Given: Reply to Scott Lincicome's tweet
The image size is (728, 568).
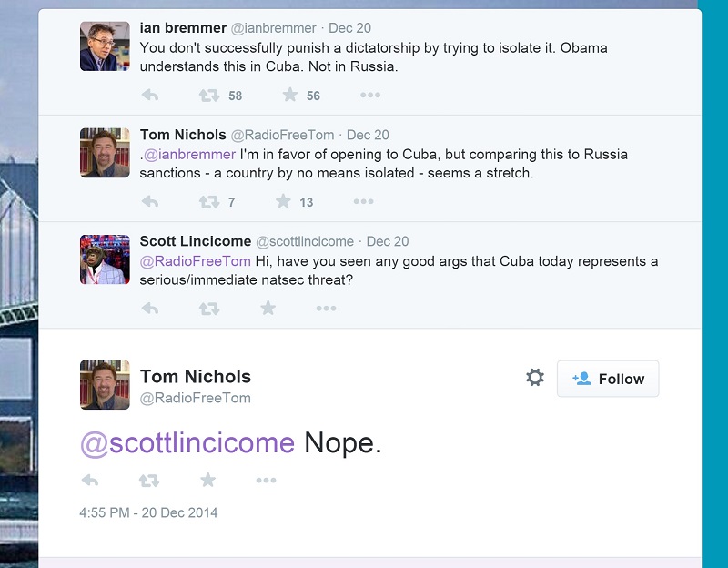Looking at the screenshot, I should [x=150, y=309].
